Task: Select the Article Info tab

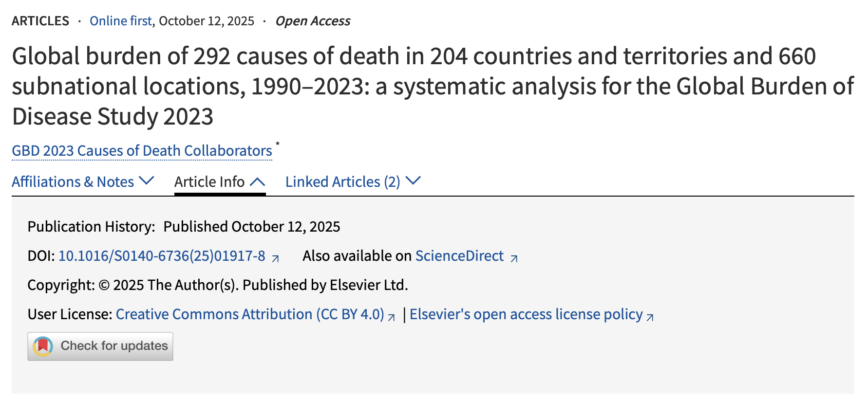Action: pos(209,182)
